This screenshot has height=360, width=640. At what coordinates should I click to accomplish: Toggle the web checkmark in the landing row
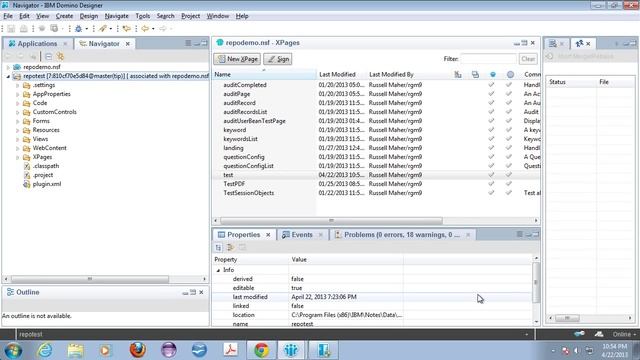point(491,148)
